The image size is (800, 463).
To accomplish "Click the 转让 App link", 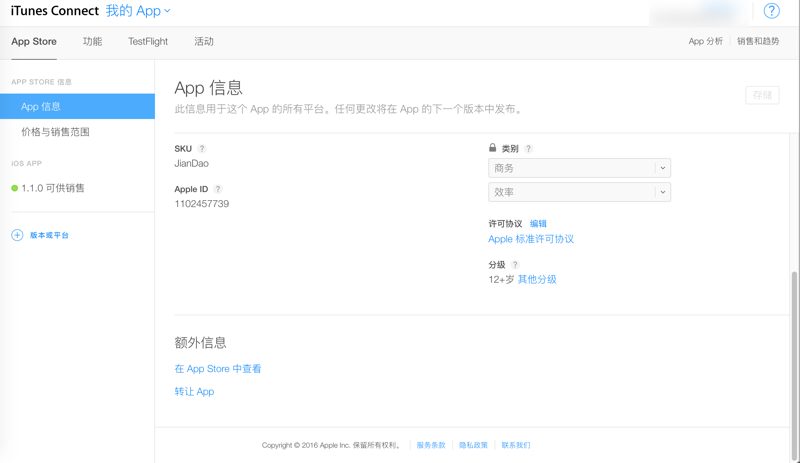I will click(x=194, y=392).
